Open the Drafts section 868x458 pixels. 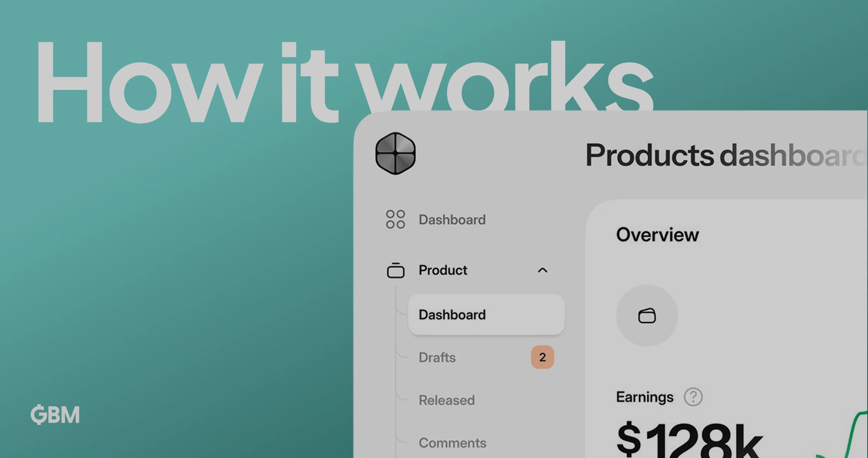point(437,357)
